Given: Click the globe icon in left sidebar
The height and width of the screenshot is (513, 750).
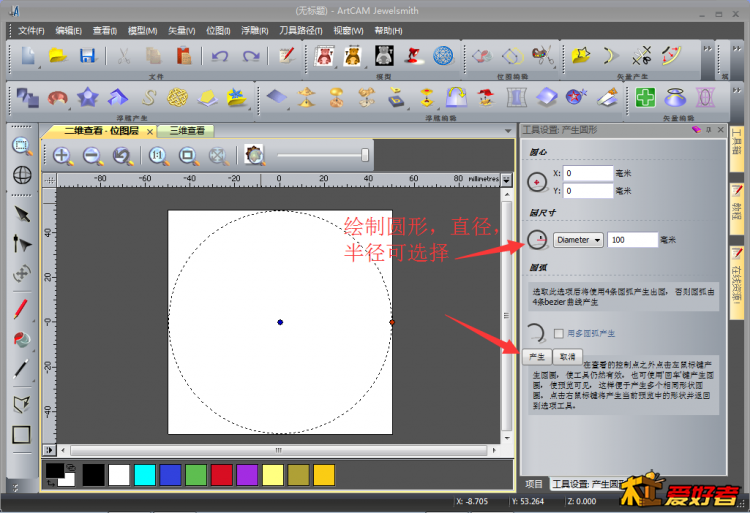Looking at the screenshot, I should (x=22, y=175).
